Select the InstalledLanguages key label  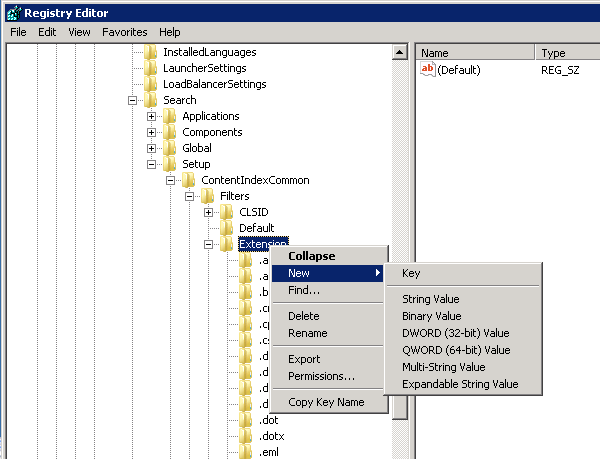click(210, 52)
